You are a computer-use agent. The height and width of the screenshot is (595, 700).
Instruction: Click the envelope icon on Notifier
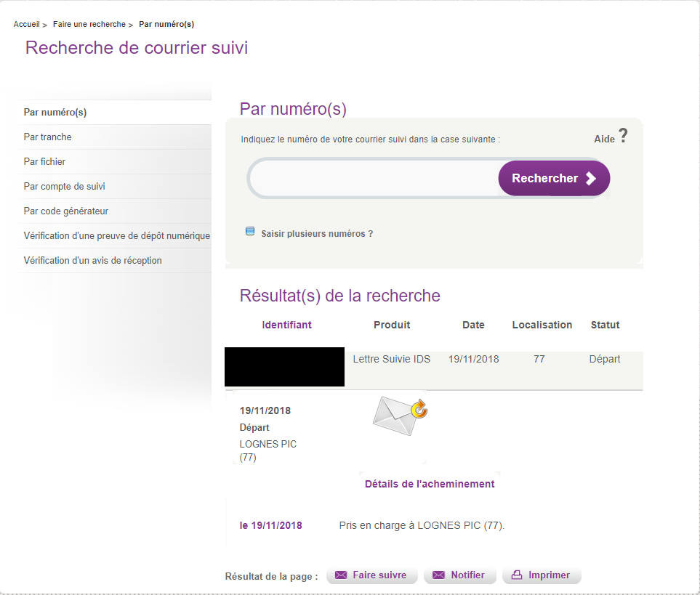pyautogui.click(x=438, y=575)
